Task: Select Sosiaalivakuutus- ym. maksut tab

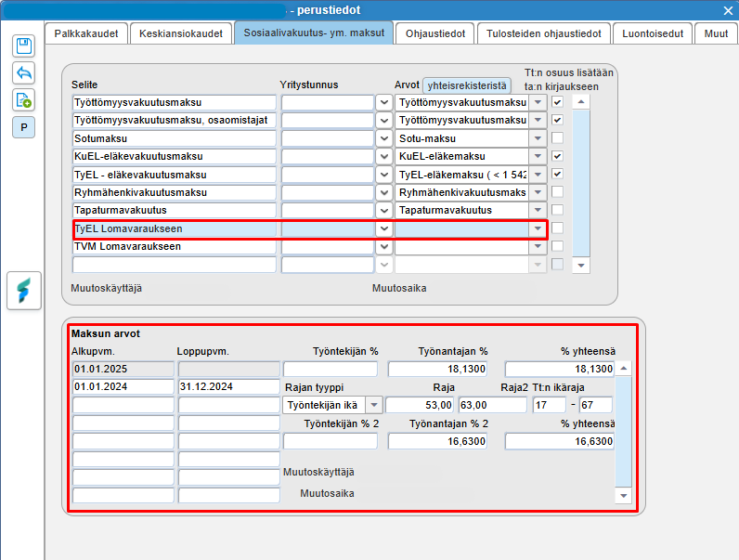Action: click(314, 33)
